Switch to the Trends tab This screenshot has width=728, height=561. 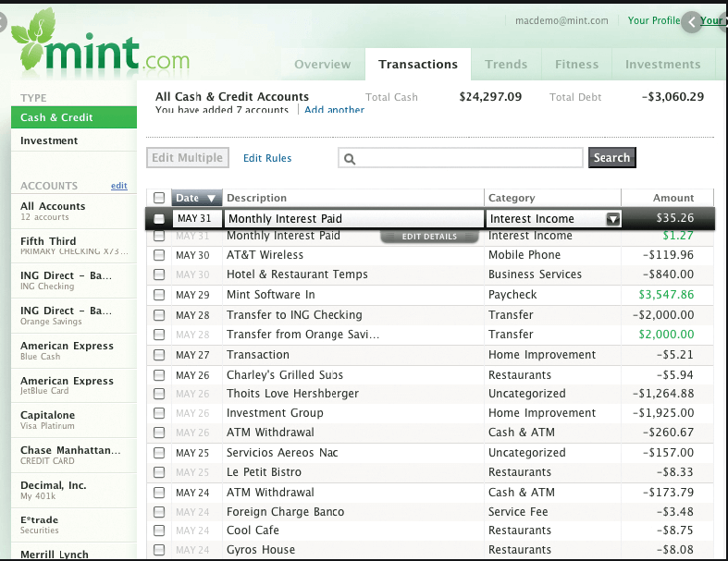(506, 64)
